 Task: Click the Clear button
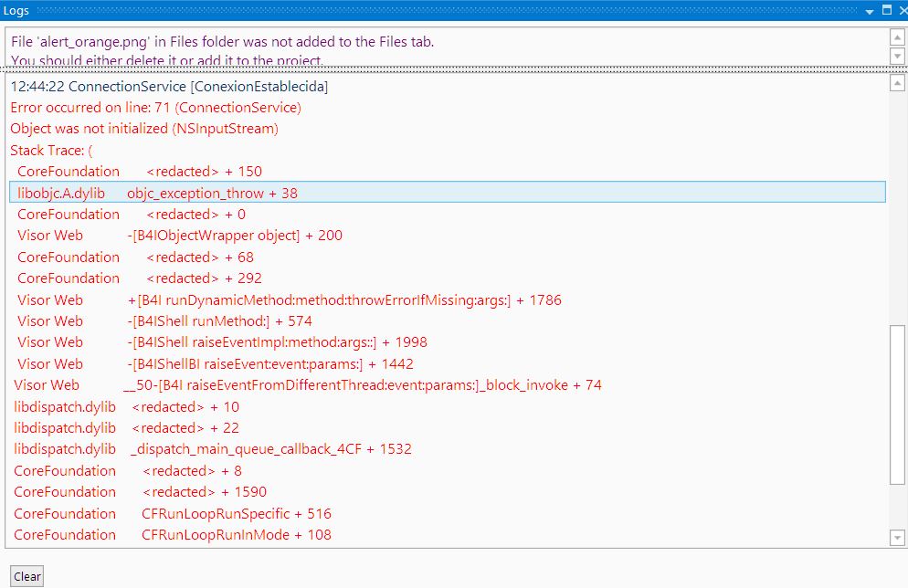tap(26, 576)
